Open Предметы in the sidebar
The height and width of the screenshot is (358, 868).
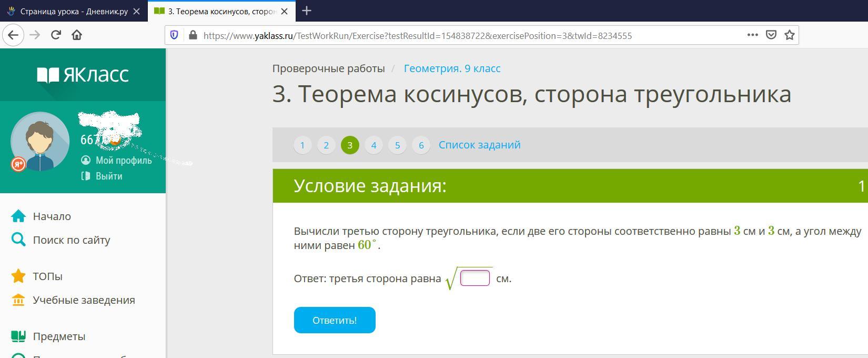48,336
